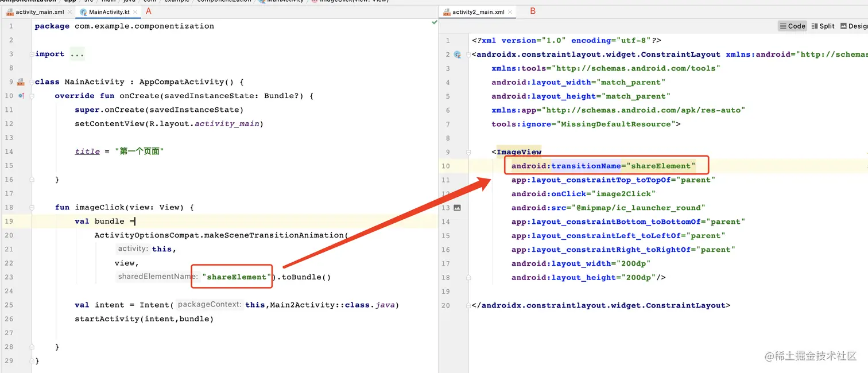
Task: Click the green inspection checkmark in MainActivity.kt
Action: [434, 22]
